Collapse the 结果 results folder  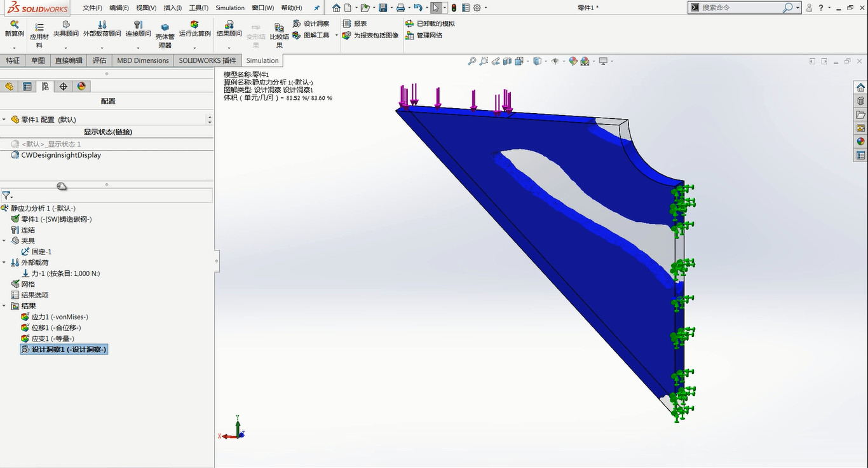(x=4, y=306)
